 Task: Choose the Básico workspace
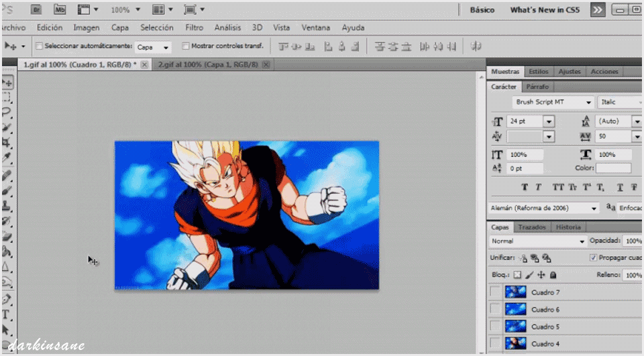pyautogui.click(x=482, y=10)
